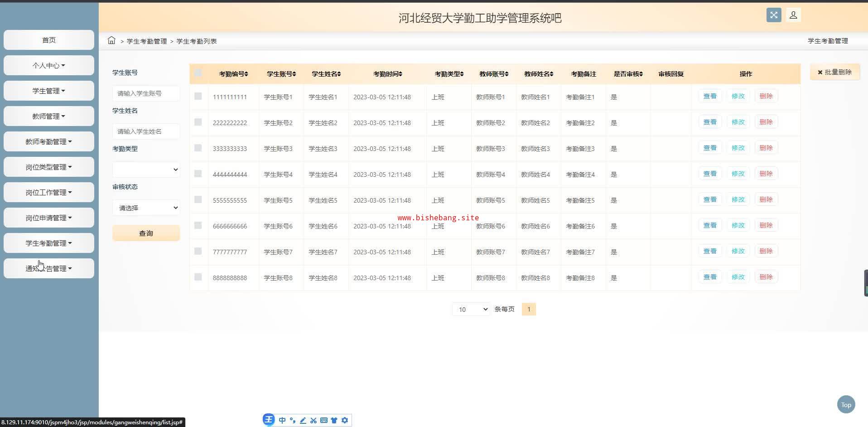Click the 删除 button for row 3333333333
This screenshot has width=868, height=427.
tap(766, 148)
